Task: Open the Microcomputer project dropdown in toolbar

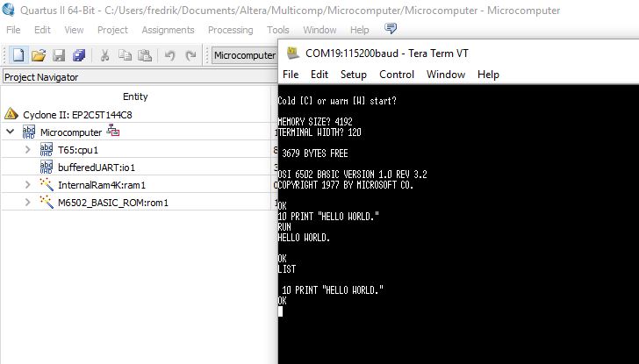Action: pyautogui.click(x=245, y=55)
